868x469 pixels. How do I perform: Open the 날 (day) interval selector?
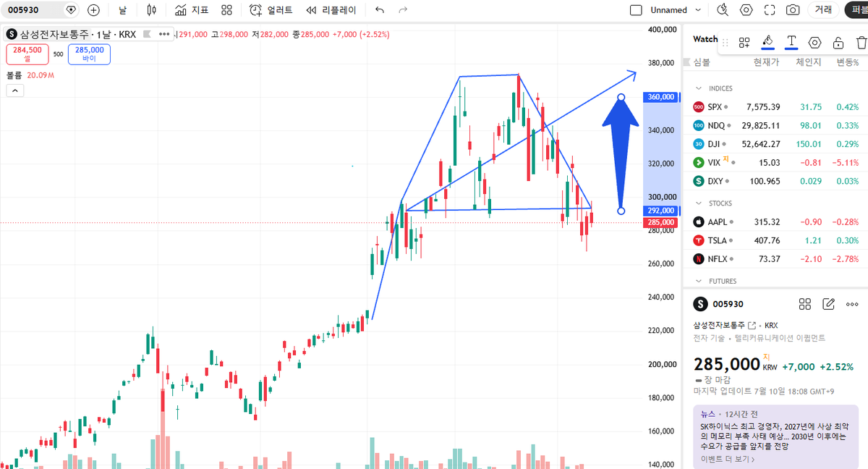click(x=123, y=10)
